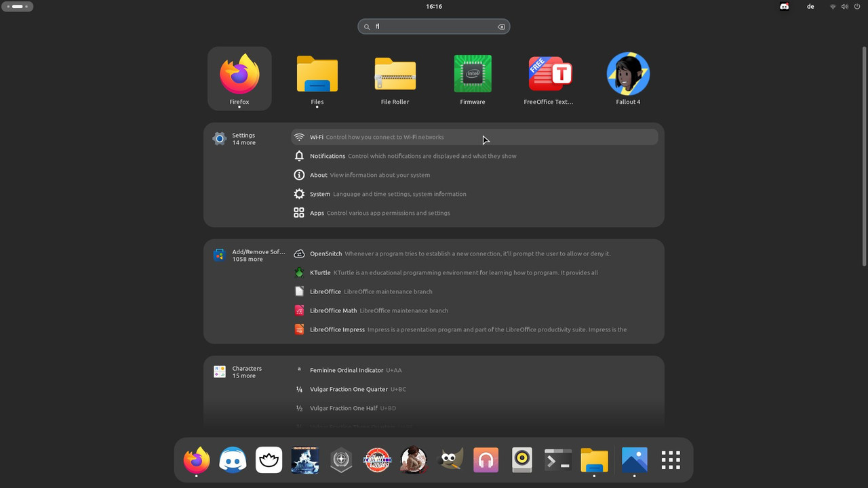Launch Fallout London from the dock
The height and width of the screenshot is (488, 868).
coord(378,460)
